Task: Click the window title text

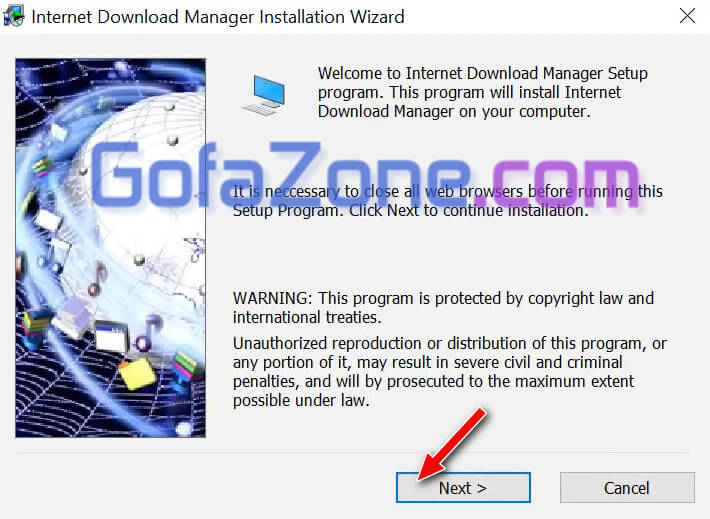Action: [218, 17]
